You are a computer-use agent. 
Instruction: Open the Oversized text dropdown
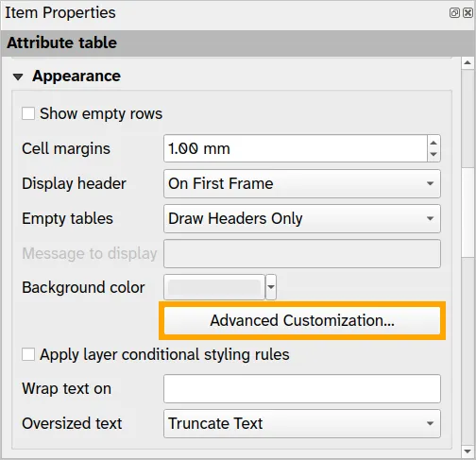pos(302,423)
